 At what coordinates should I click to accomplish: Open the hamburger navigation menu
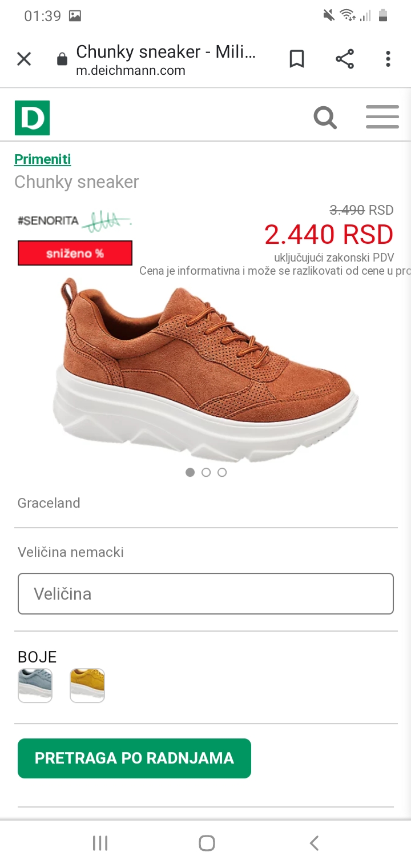click(x=382, y=117)
